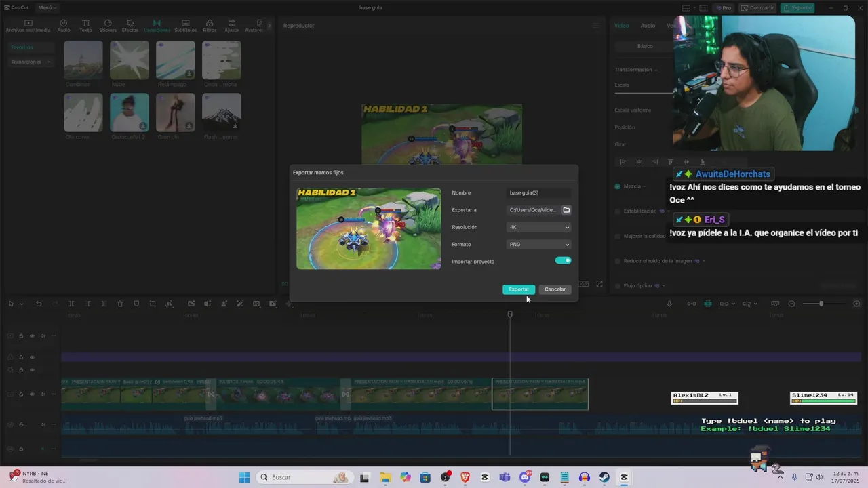The height and width of the screenshot is (488, 868).
Task: Open the Stickers tab
Action: pyautogui.click(x=108, y=26)
